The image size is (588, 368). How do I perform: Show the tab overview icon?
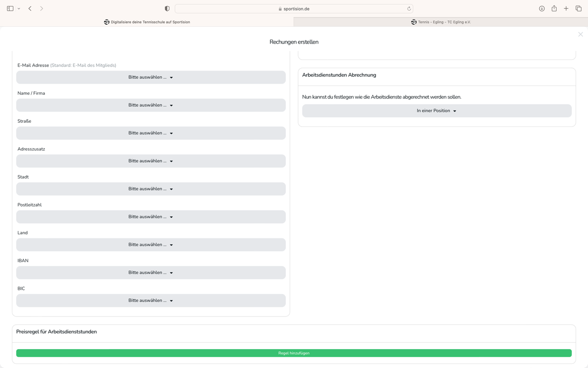(x=579, y=9)
